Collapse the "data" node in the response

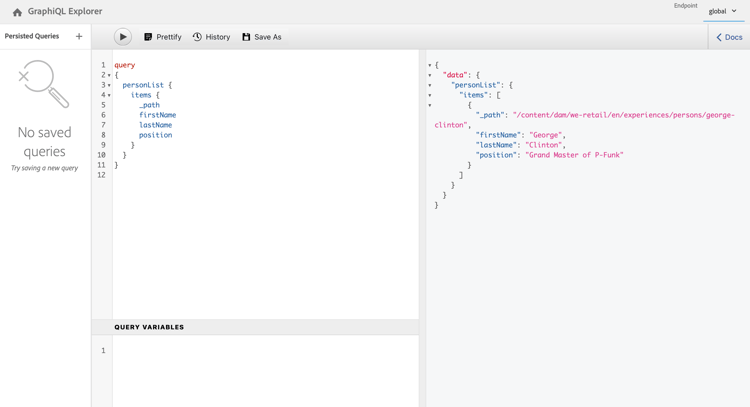pos(430,75)
